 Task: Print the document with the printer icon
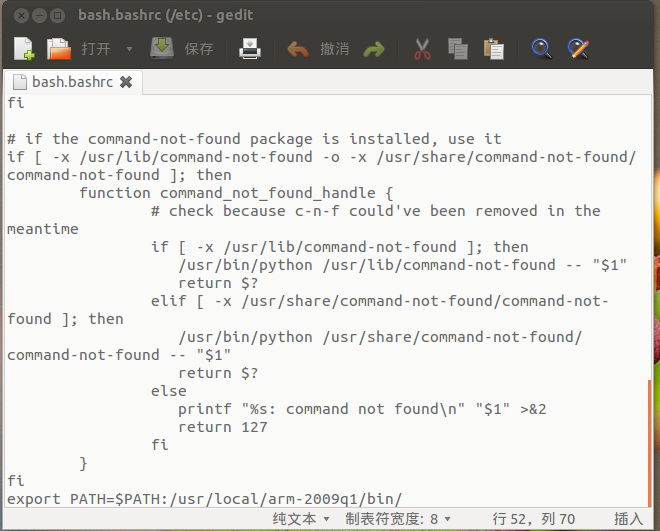pyautogui.click(x=250, y=49)
